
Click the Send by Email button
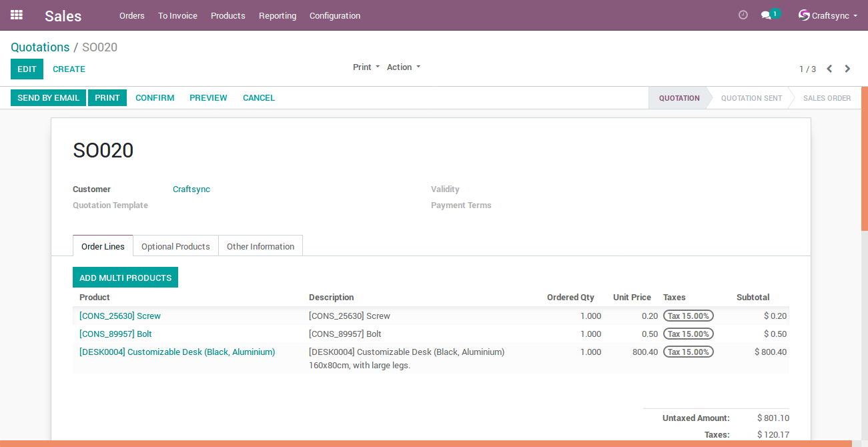pyautogui.click(x=49, y=97)
